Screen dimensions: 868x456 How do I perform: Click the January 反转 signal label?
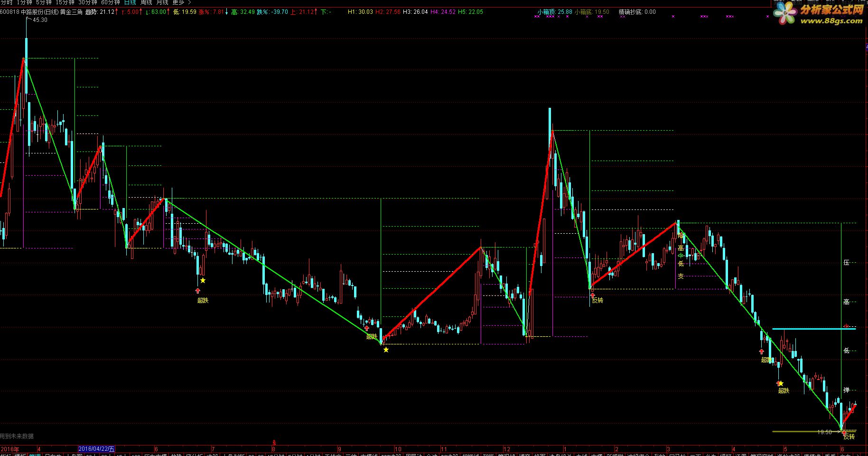(x=597, y=300)
